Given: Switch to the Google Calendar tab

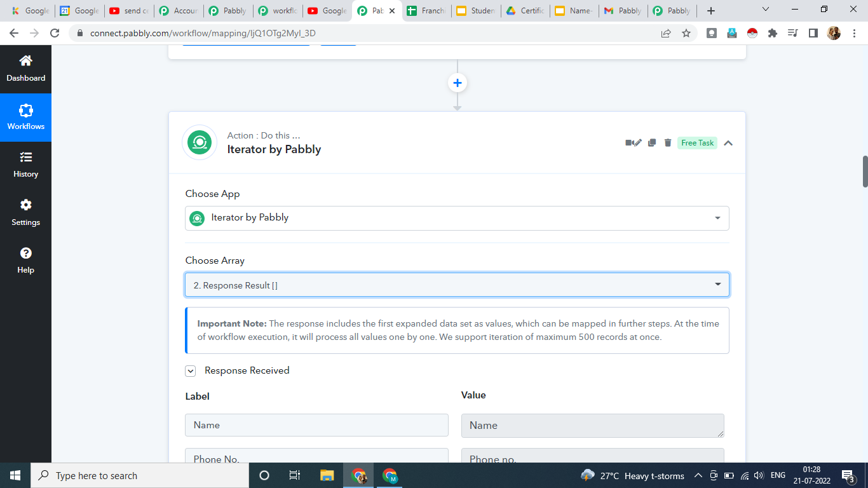Looking at the screenshot, I should click(79, 11).
